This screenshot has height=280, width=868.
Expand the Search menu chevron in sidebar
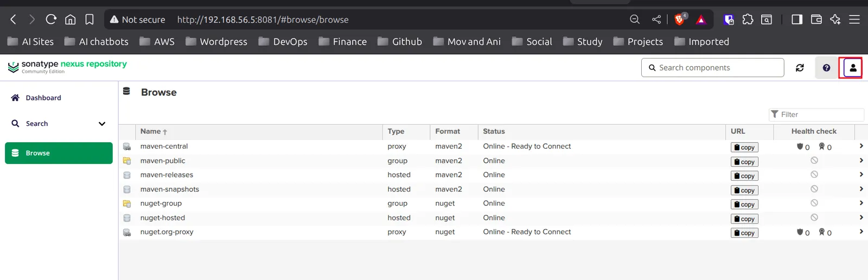pyautogui.click(x=102, y=124)
